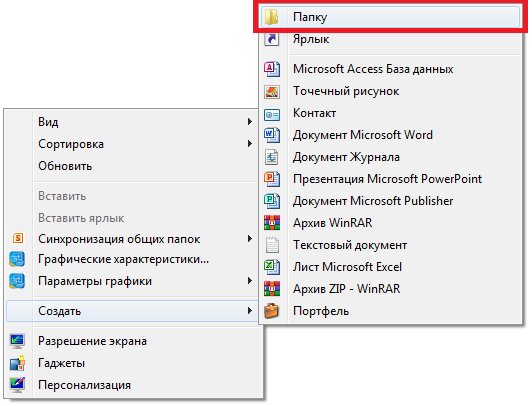Create Документ Microsoft Publisher

point(391,201)
